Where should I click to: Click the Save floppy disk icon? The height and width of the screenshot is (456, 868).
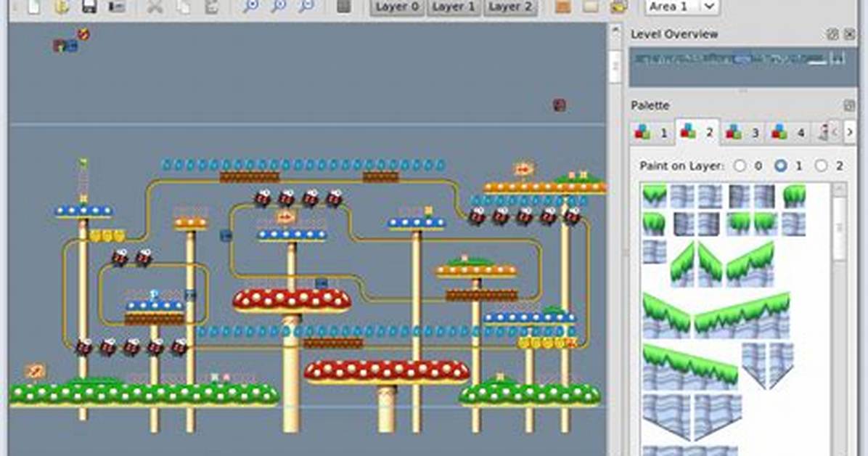(x=89, y=6)
